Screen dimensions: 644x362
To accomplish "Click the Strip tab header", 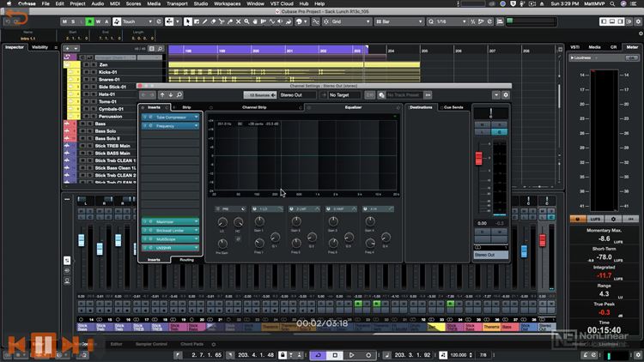I will [x=186, y=107].
